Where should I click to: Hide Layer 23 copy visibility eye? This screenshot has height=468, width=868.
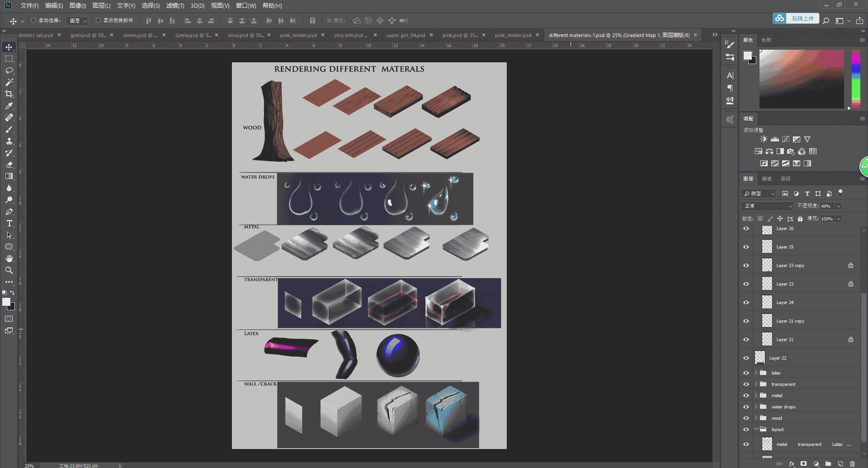pyautogui.click(x=746, y=266)
